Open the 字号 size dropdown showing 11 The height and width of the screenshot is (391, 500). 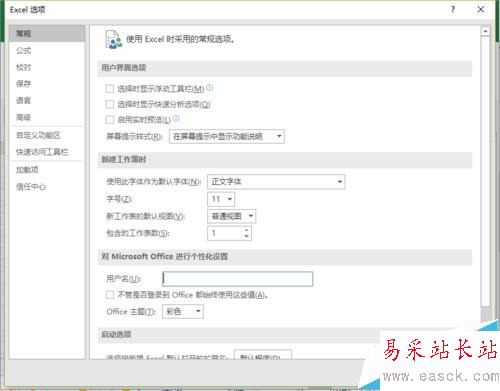pyautogui.click(x=221, y=199)
